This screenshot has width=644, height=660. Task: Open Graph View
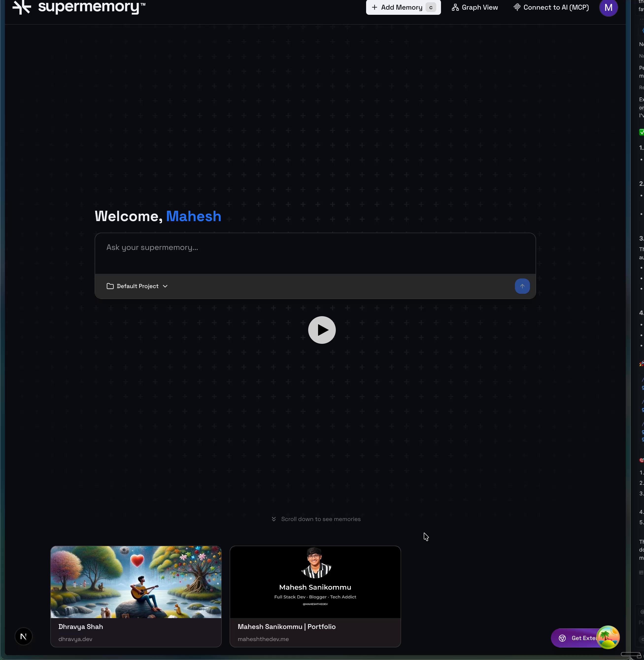[x=475, y=7]
